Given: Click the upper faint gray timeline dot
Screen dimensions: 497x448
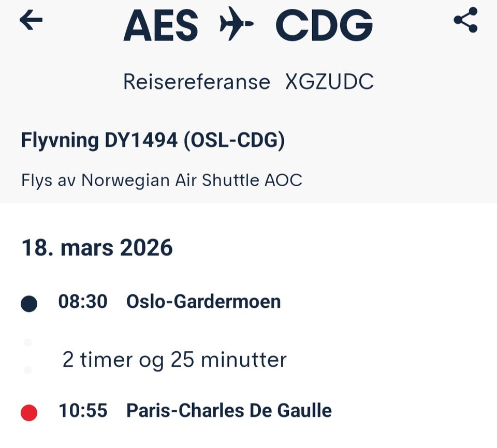Looking at the screenshot, I should click(x=28, y=342).
